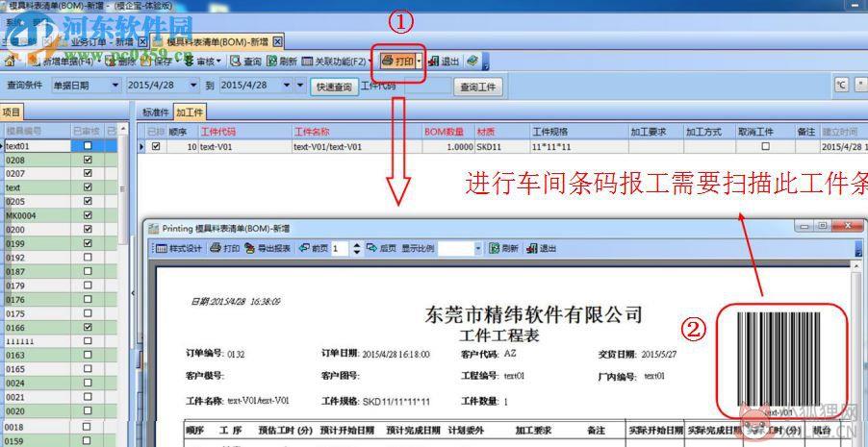The image size is (868, 447).
Task: Open extra dropdown arrow before 快速查询
Action: coord(300,86)
